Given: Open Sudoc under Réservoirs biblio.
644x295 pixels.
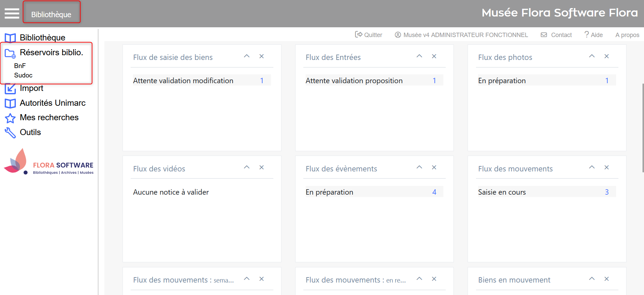Looking at the screenshot, I should coord(23,75).
